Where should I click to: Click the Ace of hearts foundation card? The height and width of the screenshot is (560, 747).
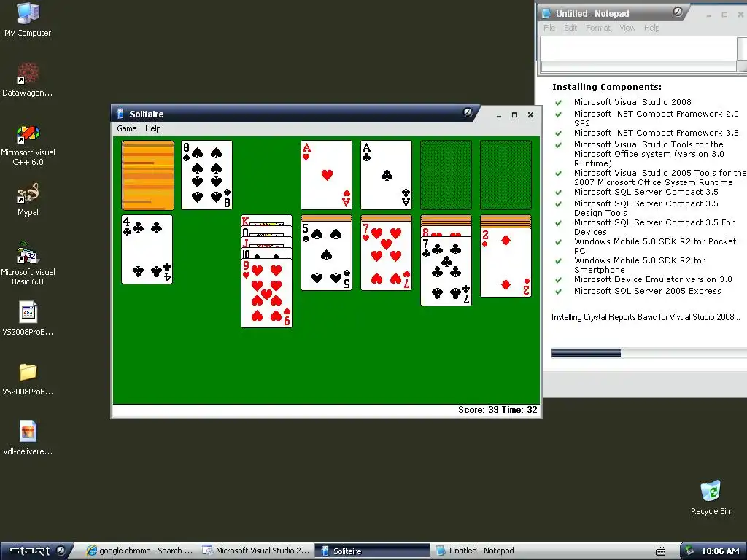click(x=326, y=175)
